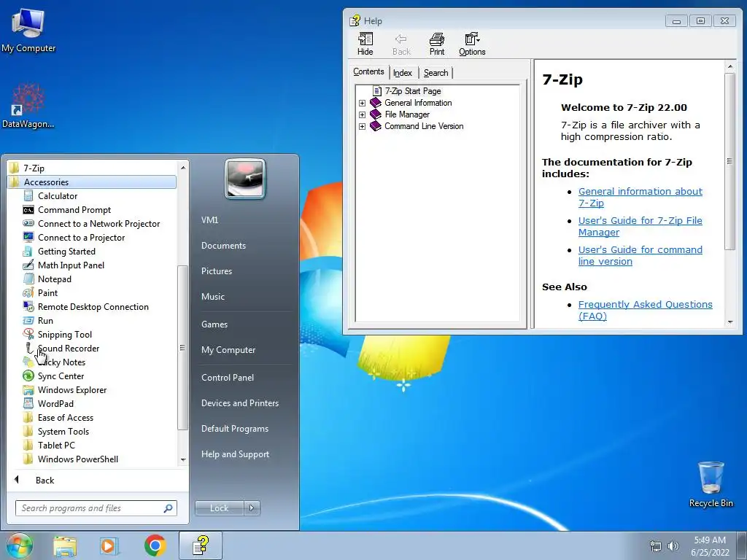Open Google Chrome from the taskbar

155,545
